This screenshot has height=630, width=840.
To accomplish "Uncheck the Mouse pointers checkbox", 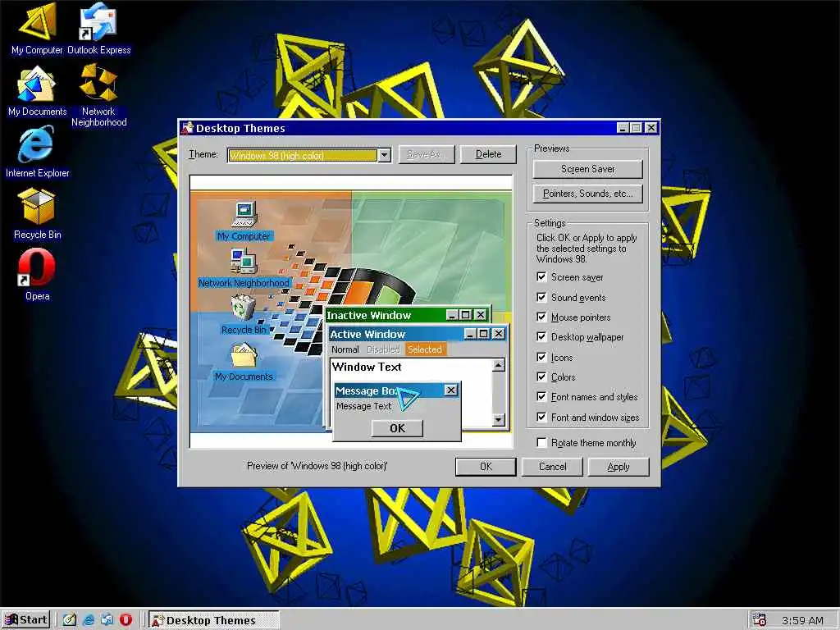I will click(541, 317).
